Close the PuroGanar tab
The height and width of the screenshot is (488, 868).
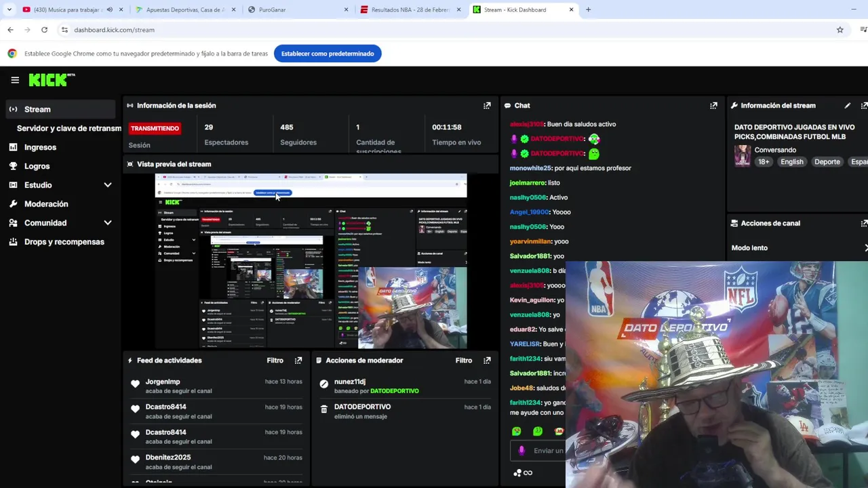pyautogui.click(x=346, y=9)
